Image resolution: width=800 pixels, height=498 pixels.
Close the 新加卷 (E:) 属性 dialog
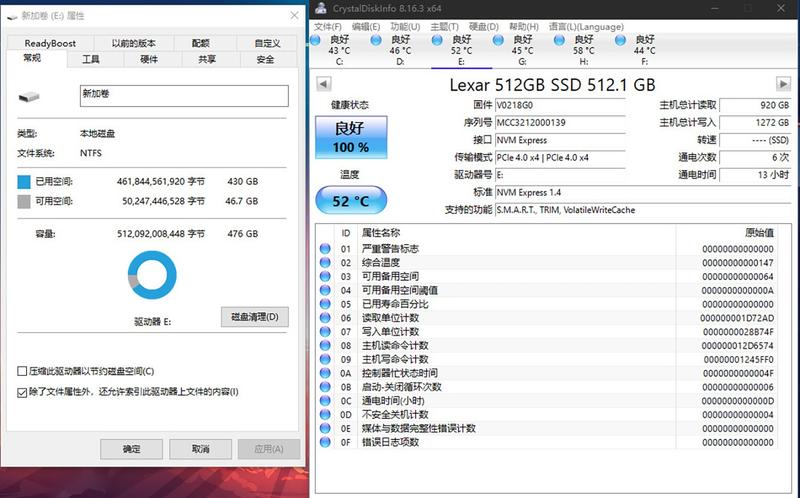294,15
